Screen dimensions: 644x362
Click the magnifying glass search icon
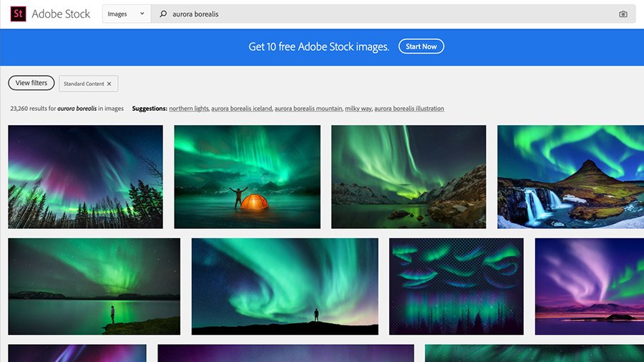(163, 14)
